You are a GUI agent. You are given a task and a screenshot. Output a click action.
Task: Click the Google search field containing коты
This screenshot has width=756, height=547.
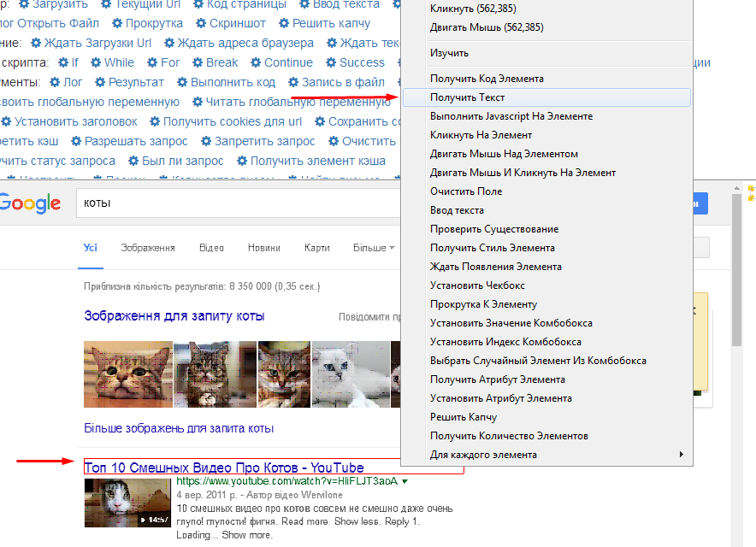(x=239, y=203)
